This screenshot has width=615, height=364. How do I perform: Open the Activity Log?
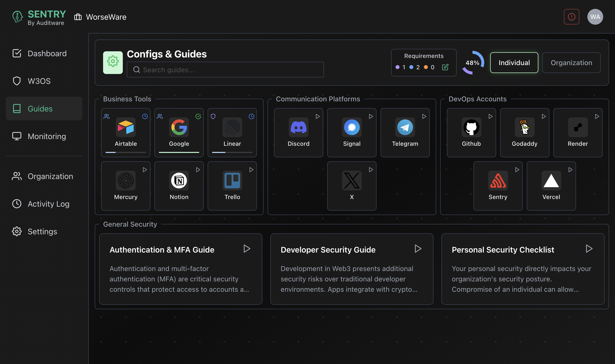click(48, 204)
